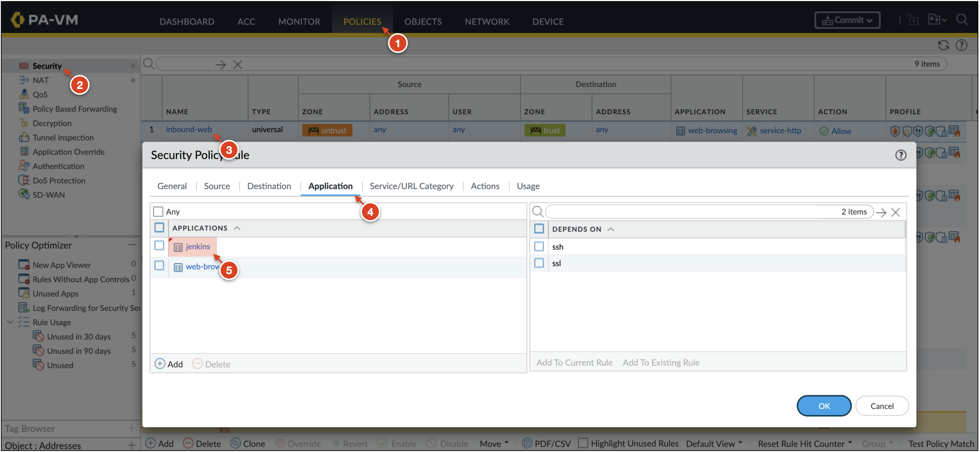Screen dimensions: 980x452
Task: Click the refresh icon at top right
Action: click(943, 45)
